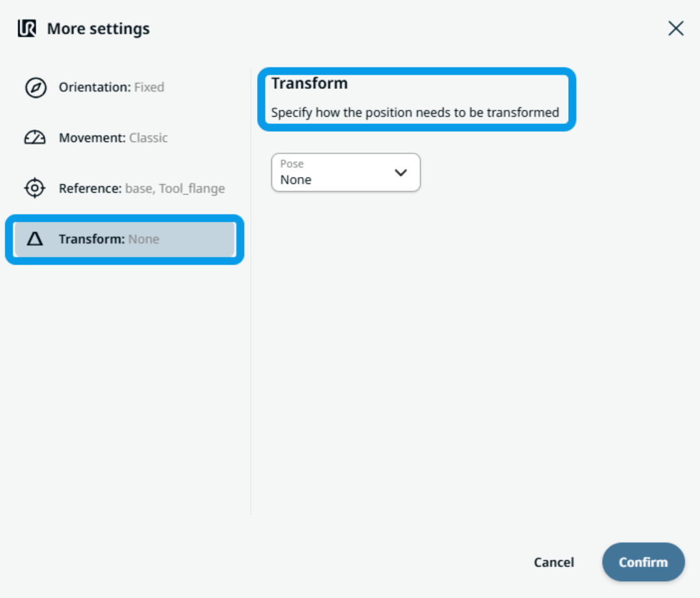The height and width of the screenshot is (598, 700).
Task: Click the small Pose field label
Action: [x=292, y=164]
